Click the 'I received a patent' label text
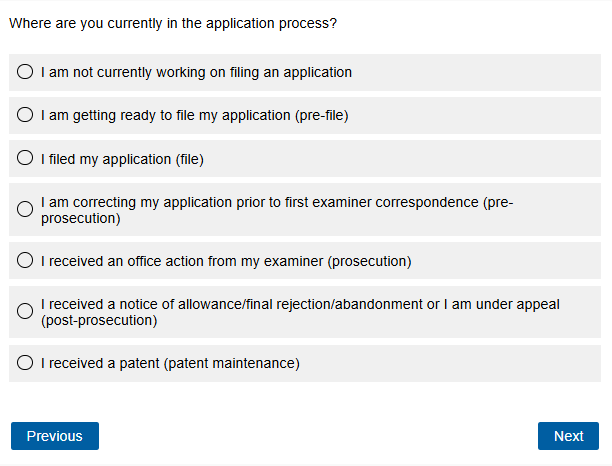Image resolution: width=612 pixels, height=466 pixels. [x=170, y=363]
